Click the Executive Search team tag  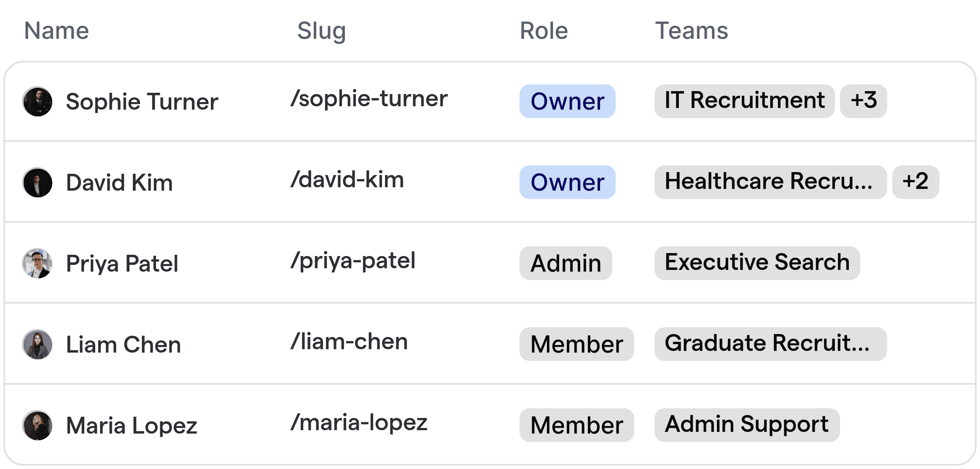(757, 262)
